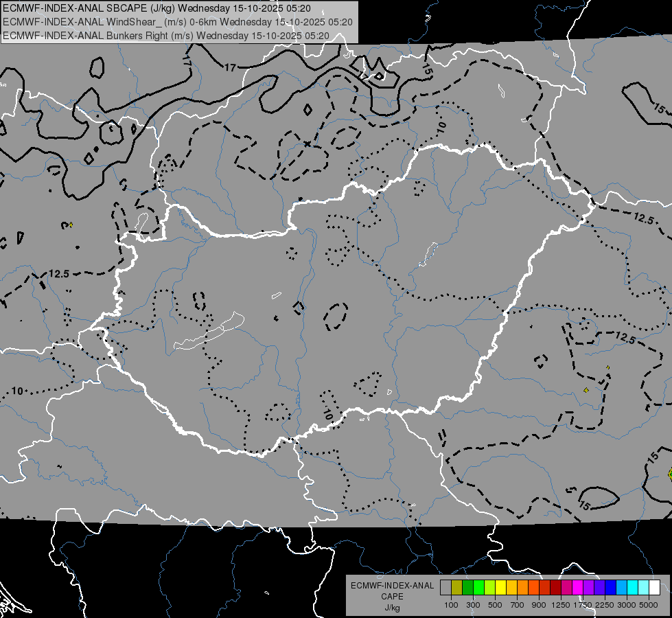Image resolution: width=672 pixels, height=618 pixels.
Task: Select the 5000 legend scale value
Action: click(649, 605)
